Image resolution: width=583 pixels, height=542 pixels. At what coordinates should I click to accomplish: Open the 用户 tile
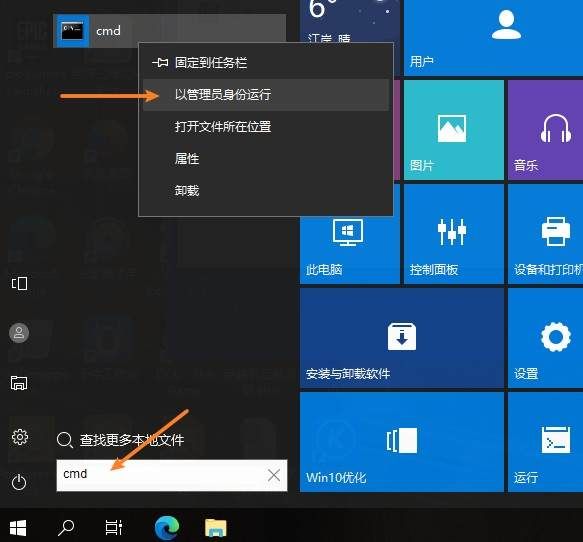[x=493, y=38]
